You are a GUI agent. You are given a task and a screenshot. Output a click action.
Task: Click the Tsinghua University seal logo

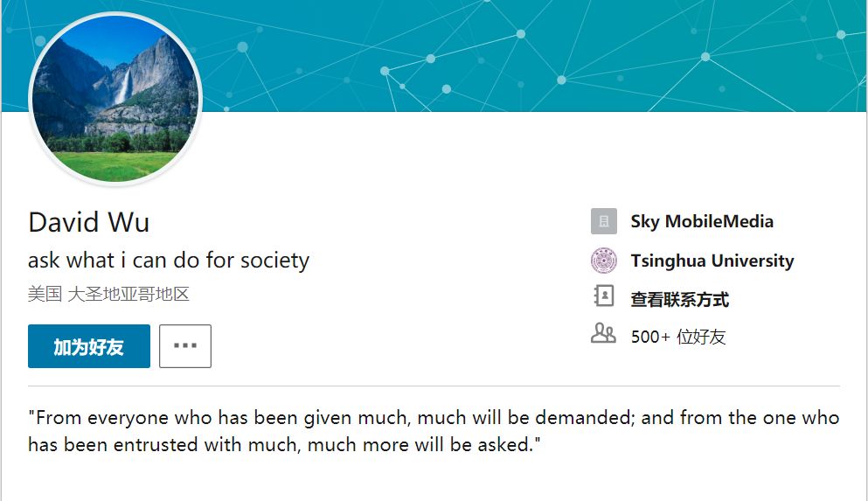(x=603, y=261)
